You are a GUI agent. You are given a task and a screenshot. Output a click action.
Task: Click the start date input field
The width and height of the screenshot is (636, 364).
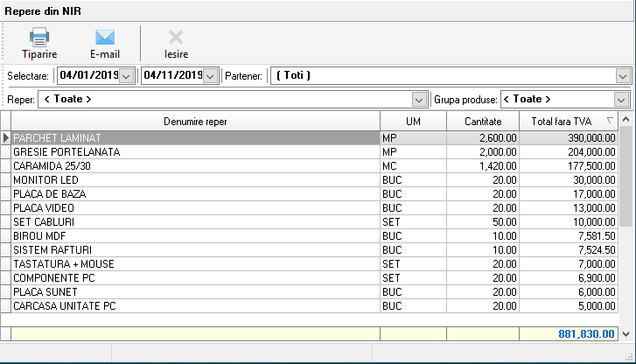click(x=87, y=76)
